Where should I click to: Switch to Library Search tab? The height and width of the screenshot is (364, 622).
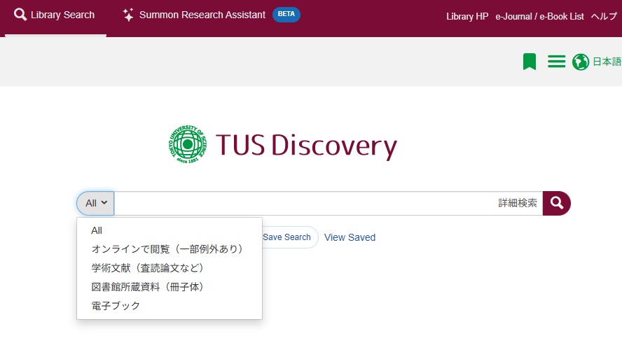click(x=55, y=15)
